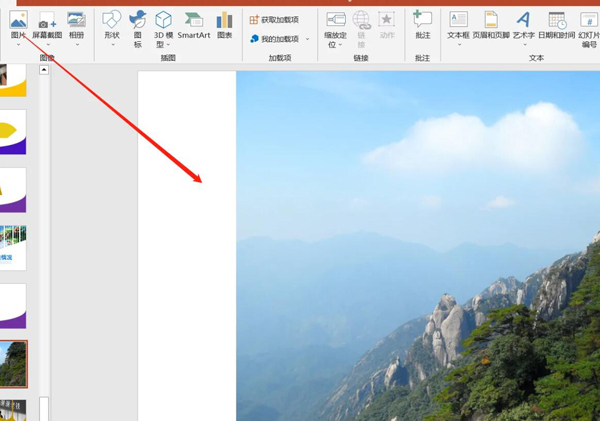Open the Shapes (形状) gallery icon
Viewport: 600px width, 421px height.
pos(112,20)
